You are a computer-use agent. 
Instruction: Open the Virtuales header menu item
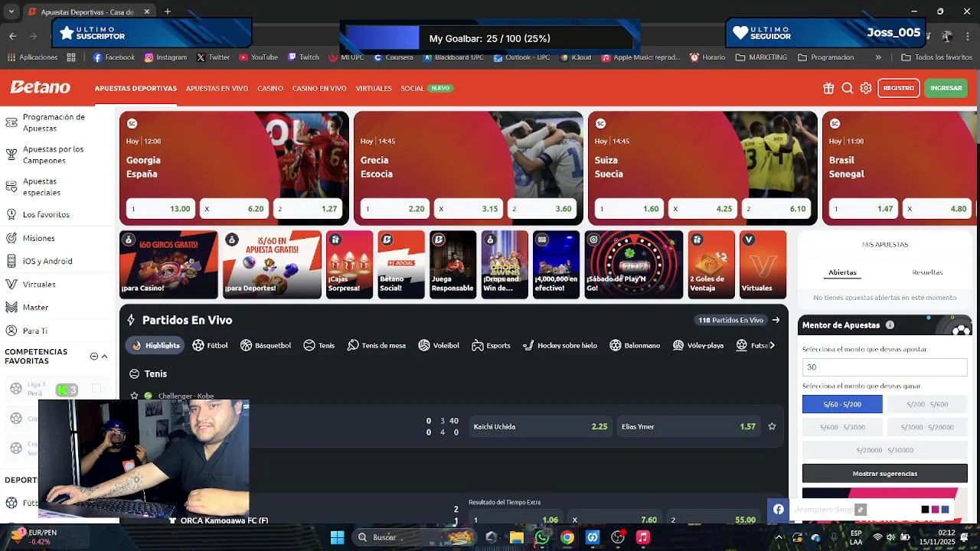point(374,88)
